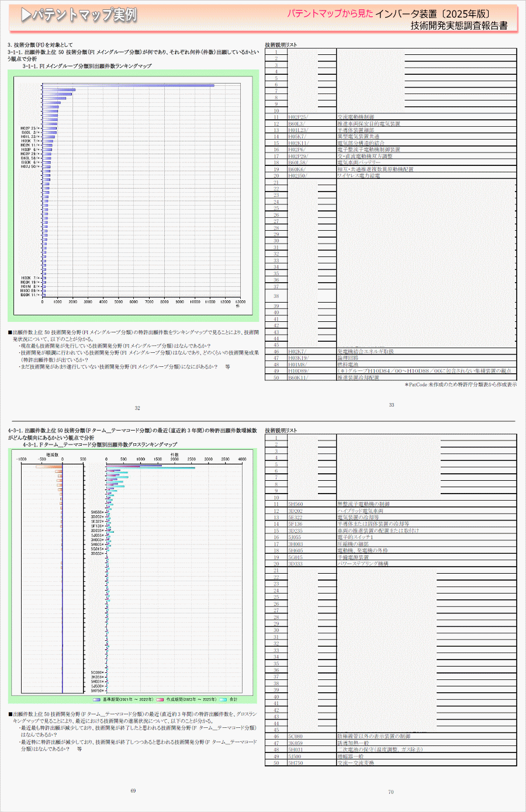Click the longest blue bar in FI ranking chart
Screen dimensions: 526x812
[128, 85]
